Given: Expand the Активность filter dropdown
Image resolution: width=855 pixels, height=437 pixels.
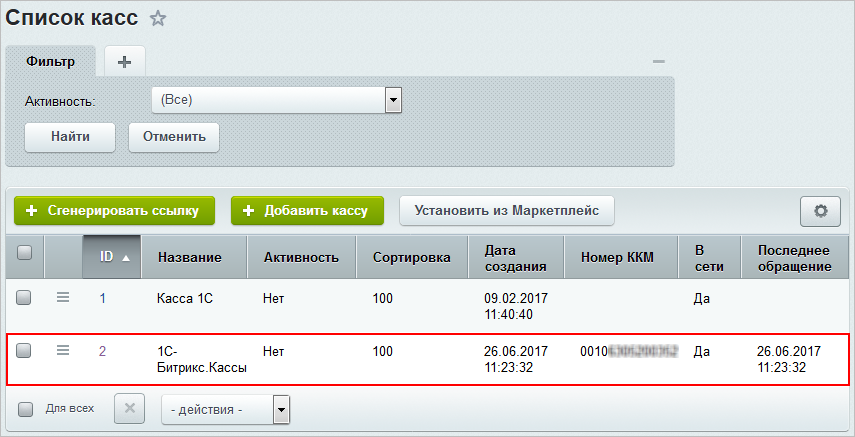Looking at the screenshot, I should 393,100.
